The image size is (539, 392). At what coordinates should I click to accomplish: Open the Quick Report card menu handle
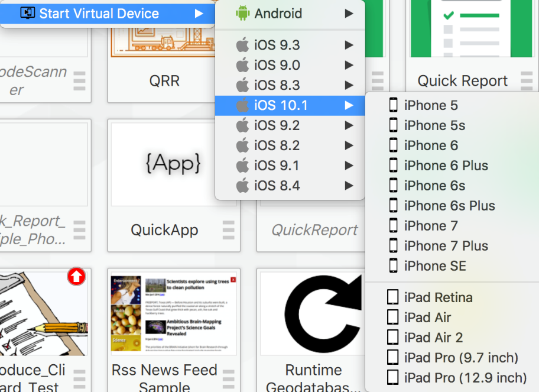526,81
